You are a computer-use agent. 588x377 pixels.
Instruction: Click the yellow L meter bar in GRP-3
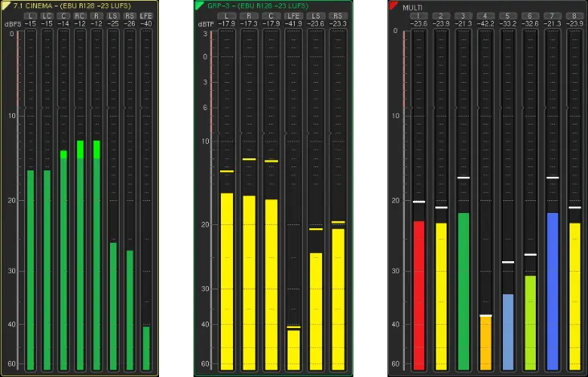click(x=227, y=281)
